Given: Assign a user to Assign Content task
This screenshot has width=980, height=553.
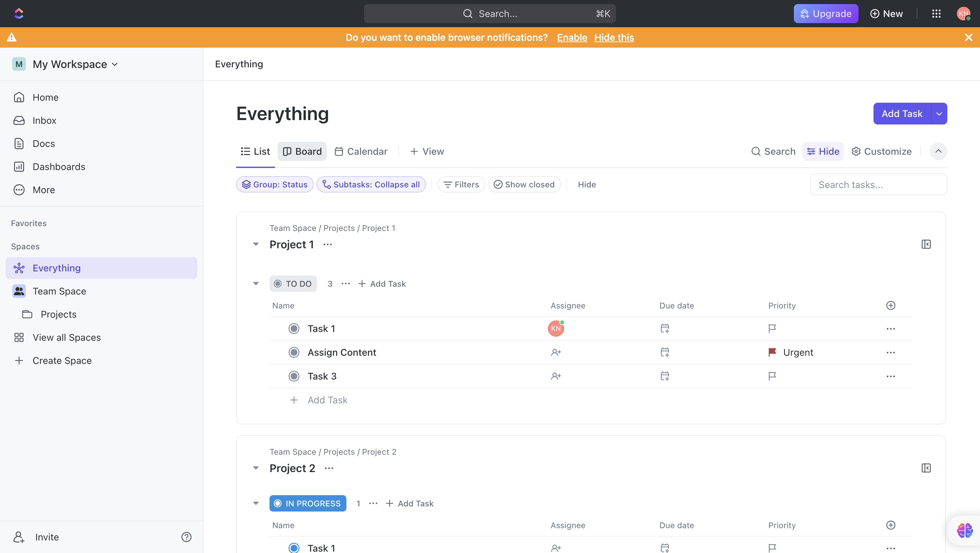Looking at the screenshot, I should click(556, 352).
